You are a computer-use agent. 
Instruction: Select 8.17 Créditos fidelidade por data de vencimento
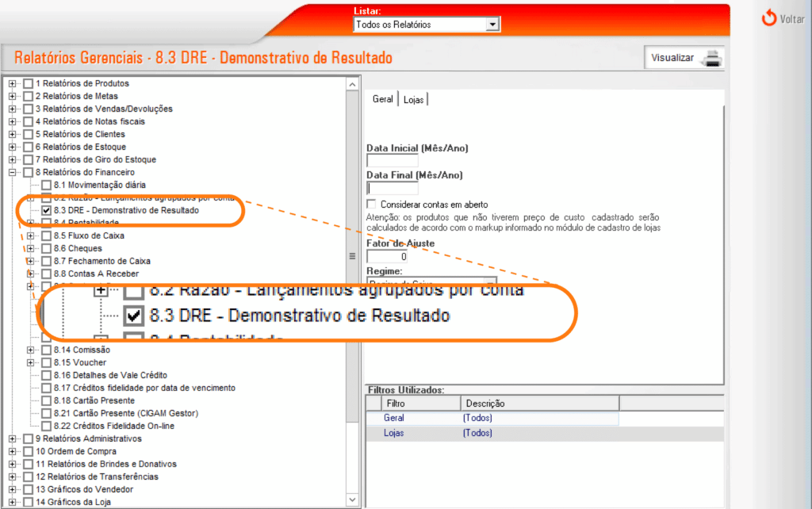pyautogui.click(x=144, y=388)
